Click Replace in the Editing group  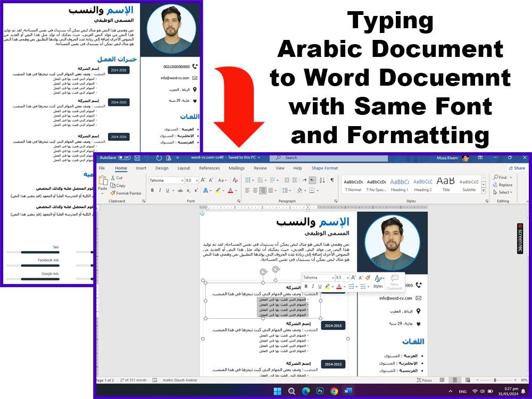point(504,185)
